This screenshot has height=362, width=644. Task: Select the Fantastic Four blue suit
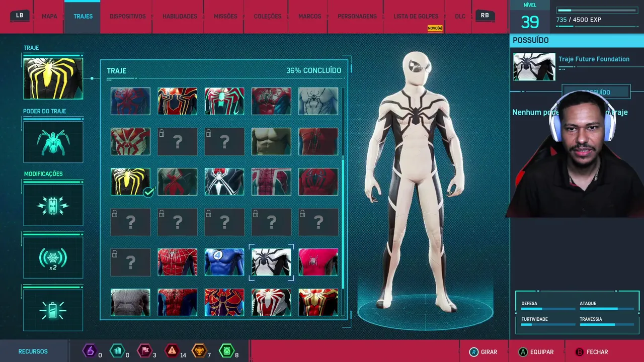click(224, 262)
